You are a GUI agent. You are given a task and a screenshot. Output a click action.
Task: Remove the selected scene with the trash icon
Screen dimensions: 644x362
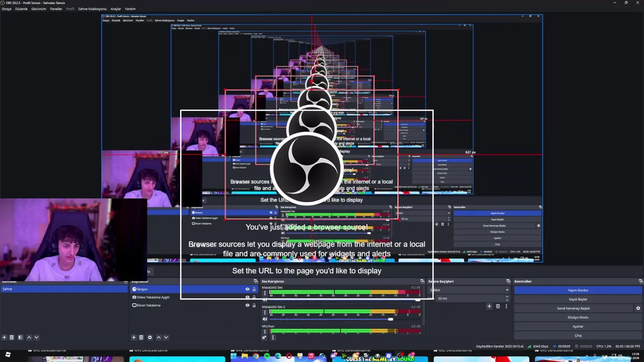[12, 337]
